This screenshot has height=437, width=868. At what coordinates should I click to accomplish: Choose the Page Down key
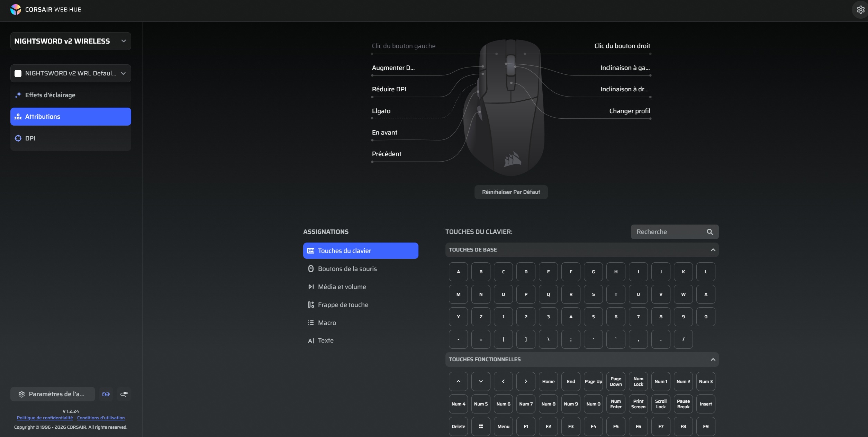[616, 382]
